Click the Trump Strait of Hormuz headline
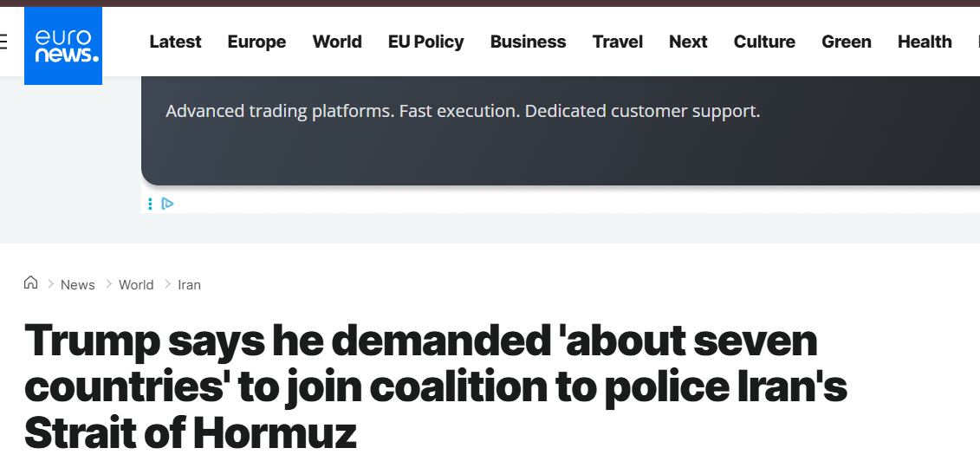This screenshot has width=980, height=474. [435, 386]
